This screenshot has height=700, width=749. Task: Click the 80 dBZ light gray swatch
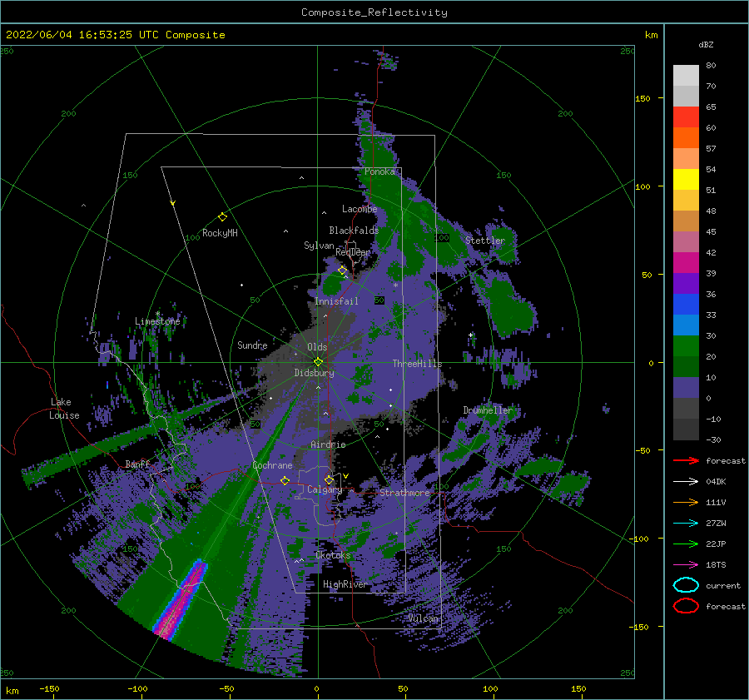coord(686,76)
